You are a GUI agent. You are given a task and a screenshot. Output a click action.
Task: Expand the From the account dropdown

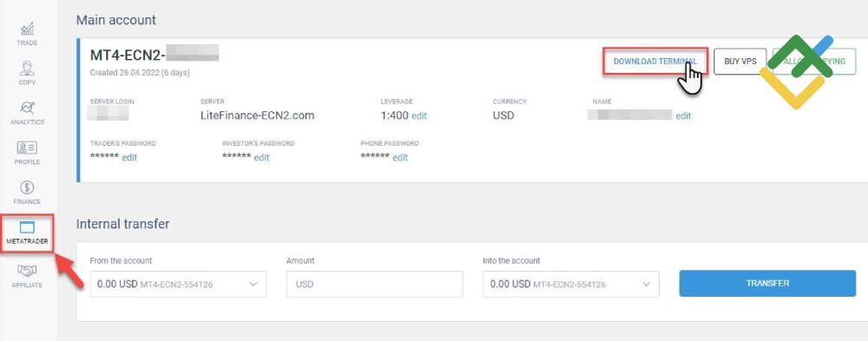(x=178, y=284)
